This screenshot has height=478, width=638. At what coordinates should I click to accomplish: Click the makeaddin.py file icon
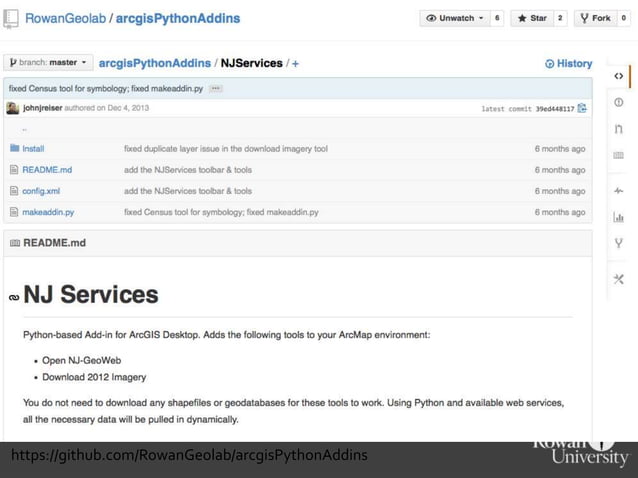[x=14, y=212]
